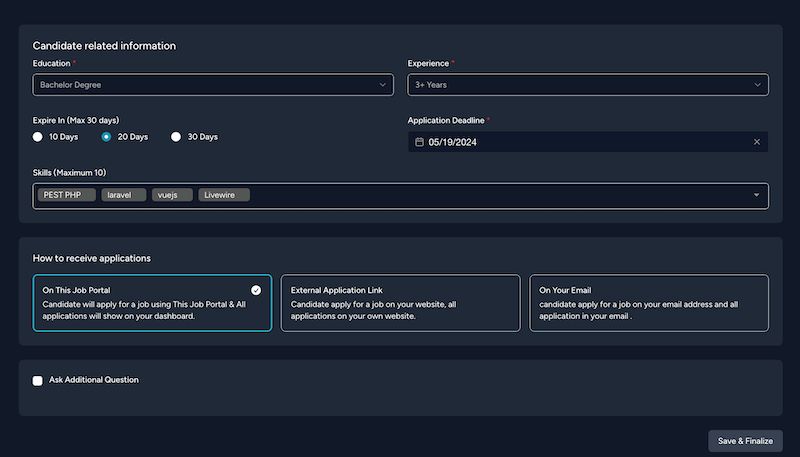Image resolution: width=800 pixels, height=457 pixels.
Task: Enable the Ask Additional Question checkbox
Action: pyautogui.click(x=38, y=381)
